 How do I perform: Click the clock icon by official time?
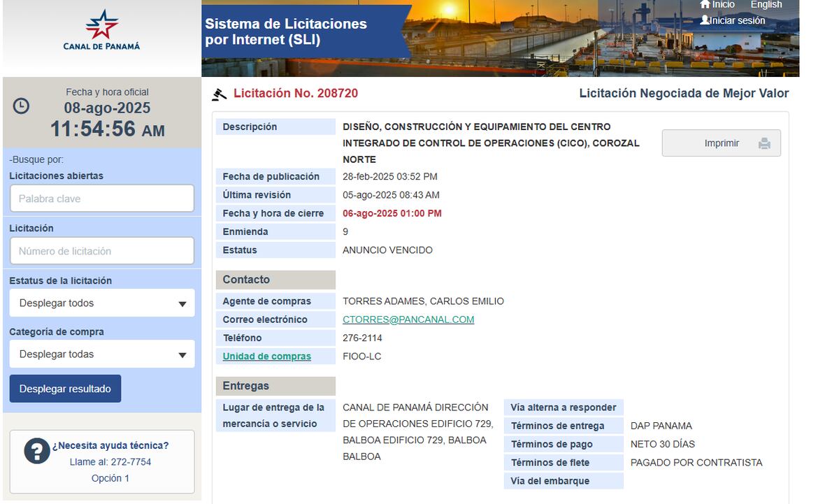22,106
